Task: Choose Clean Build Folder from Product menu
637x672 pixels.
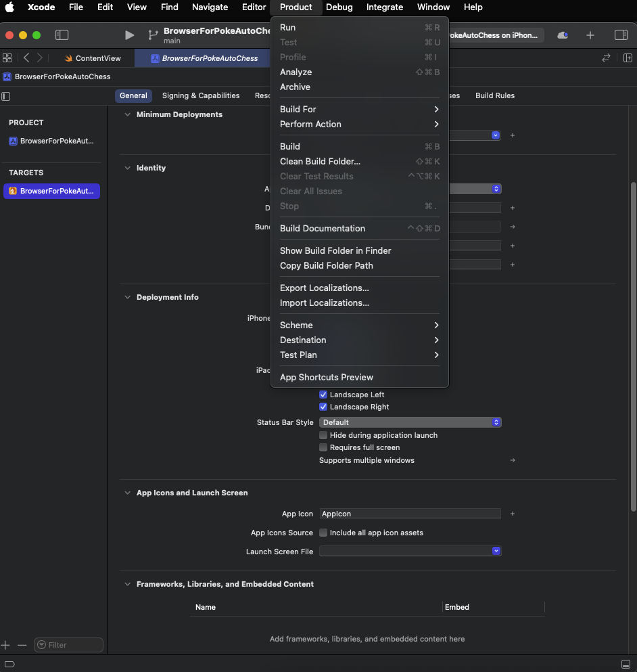Action: (x=320, y=161)
